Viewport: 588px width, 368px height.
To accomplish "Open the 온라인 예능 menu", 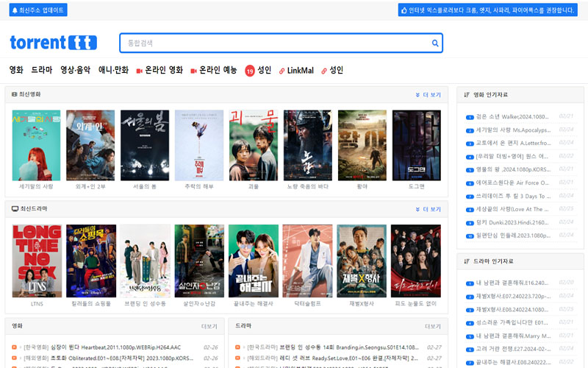I will point(218,70).
